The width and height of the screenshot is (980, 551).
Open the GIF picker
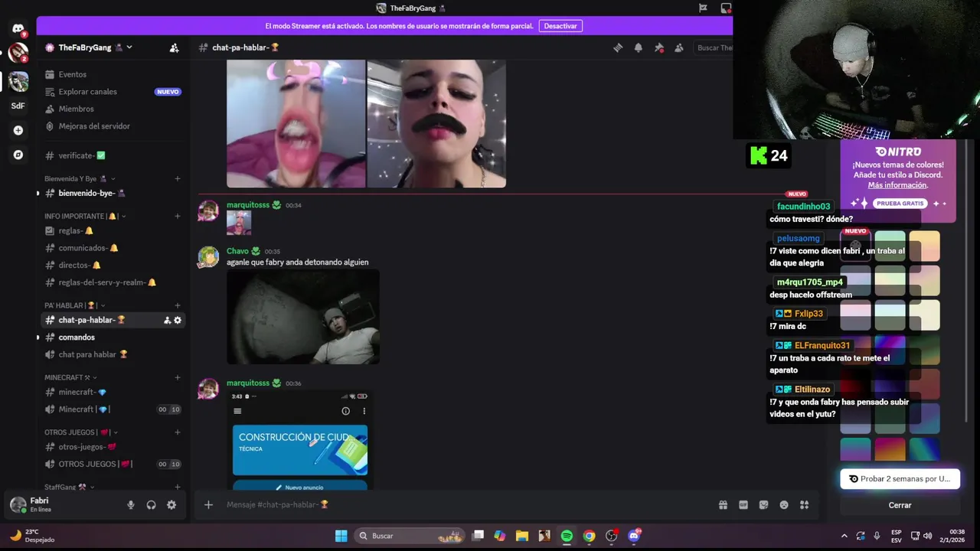pos(743,505)
